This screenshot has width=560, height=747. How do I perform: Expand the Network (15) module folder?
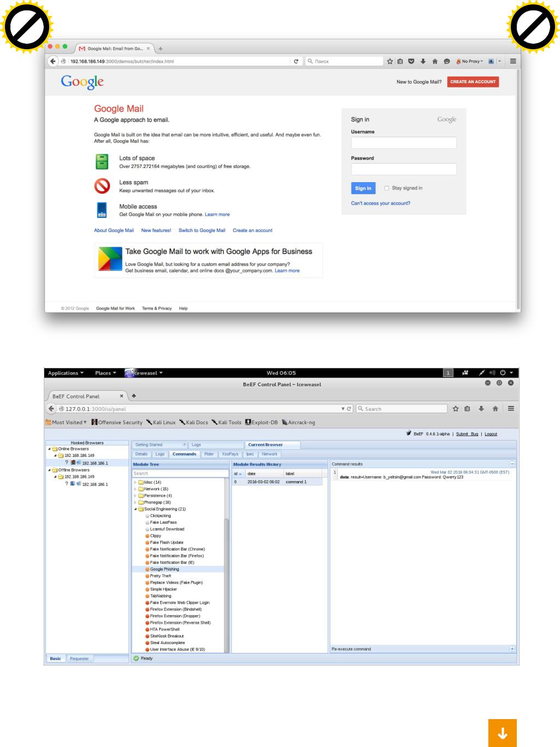coord(135,489)
